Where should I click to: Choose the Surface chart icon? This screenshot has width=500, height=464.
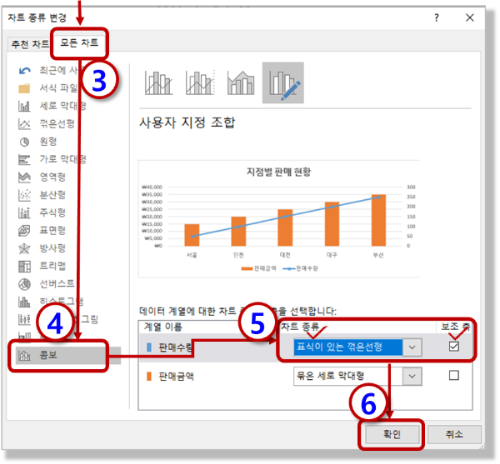coord(24,230)
